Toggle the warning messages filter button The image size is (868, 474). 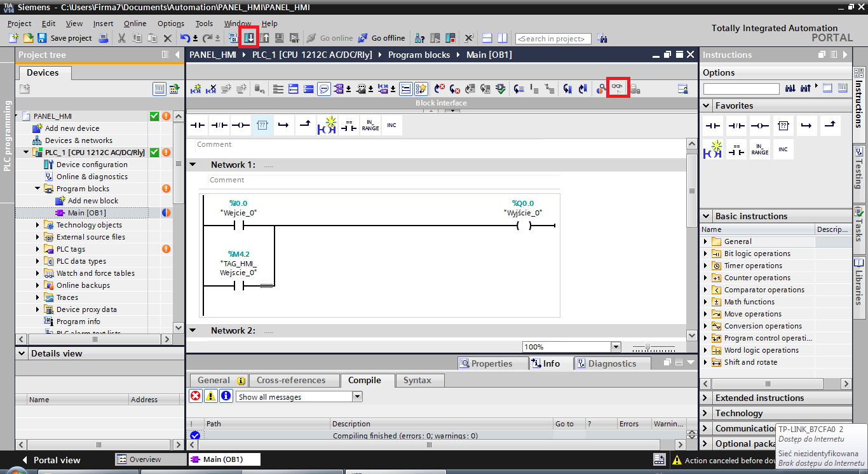[211, 396]
